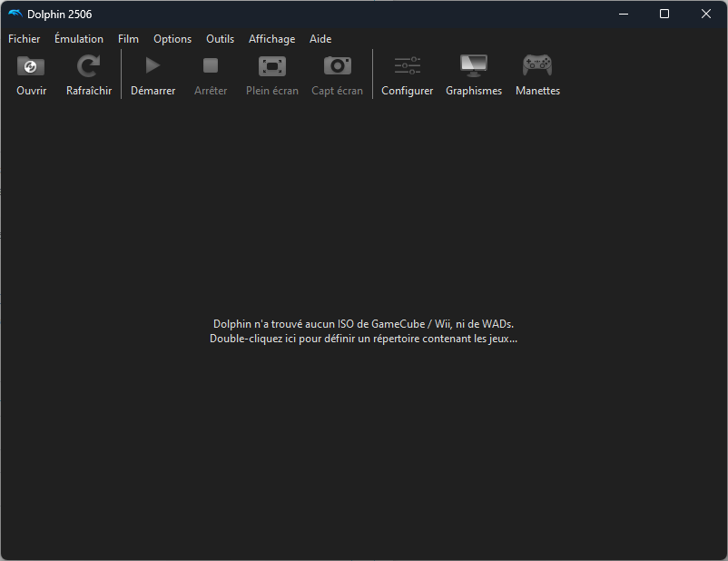
Task: Open the Émulation menu
Action: [x=79, y=39]
